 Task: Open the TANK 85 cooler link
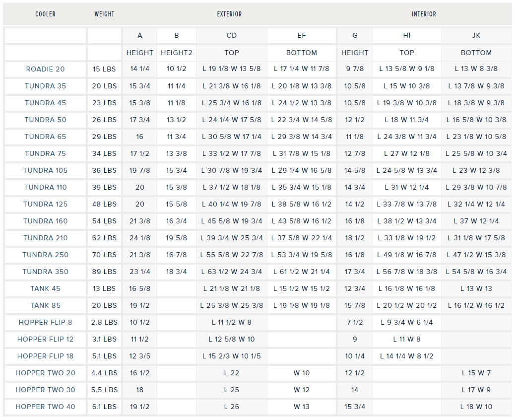[45, 305]
